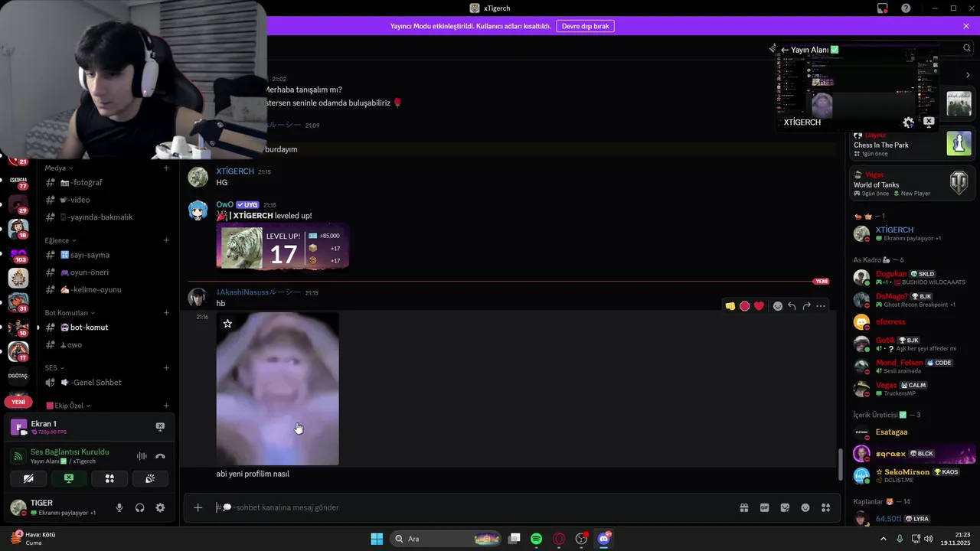This screenshot has width=980, height=551.
Task: Expand activity cards with right chevron
Action: (x=968, y=75)
